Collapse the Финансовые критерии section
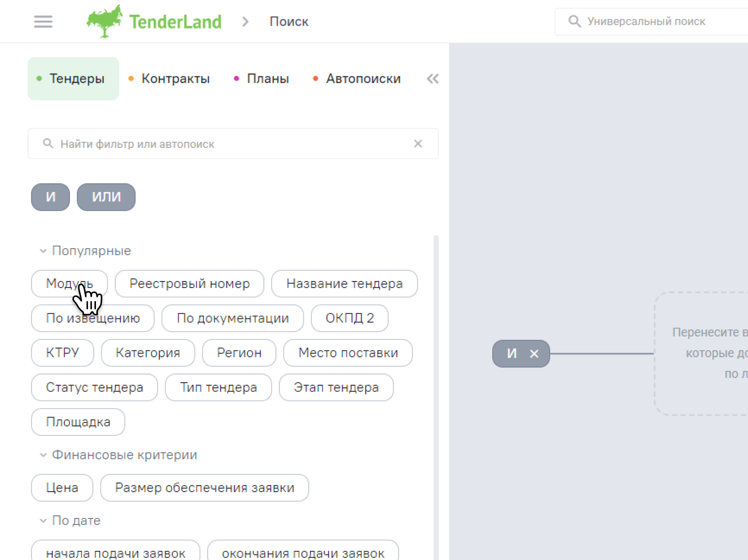 click(x=43, y=455)
